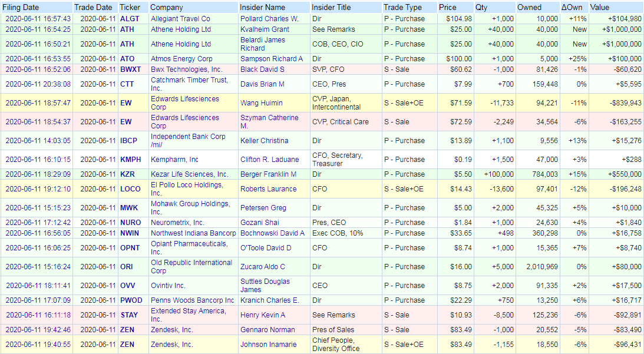Sort table by Trade Date header

[x=93, y=8]
